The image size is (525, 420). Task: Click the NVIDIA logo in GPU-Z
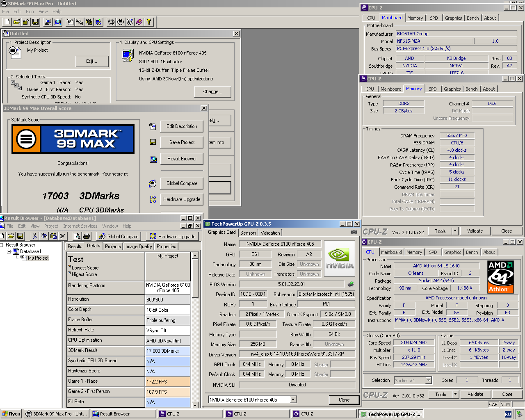coord(339,259)
